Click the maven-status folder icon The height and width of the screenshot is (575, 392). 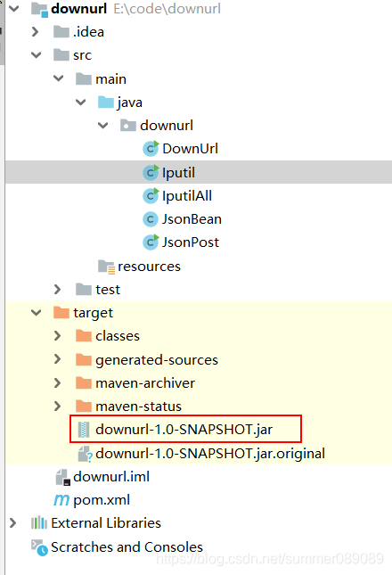click(x=84, y=407)
